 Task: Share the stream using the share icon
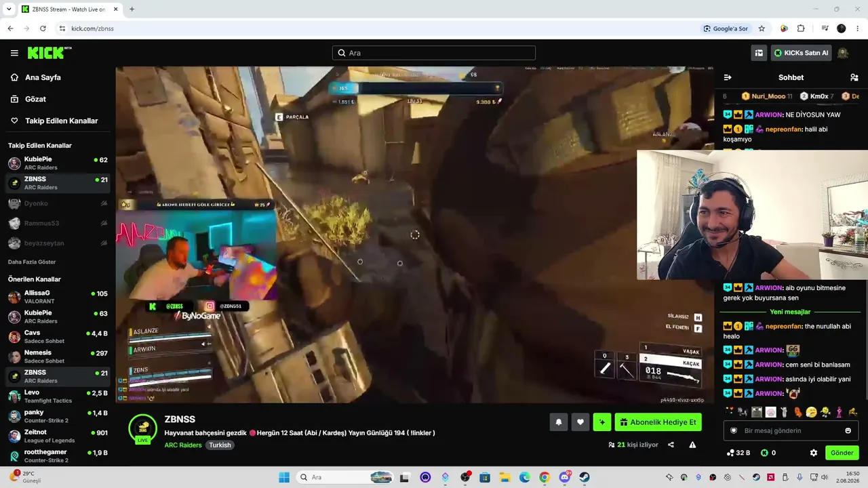pyautogui.click(x=671, y=445)
